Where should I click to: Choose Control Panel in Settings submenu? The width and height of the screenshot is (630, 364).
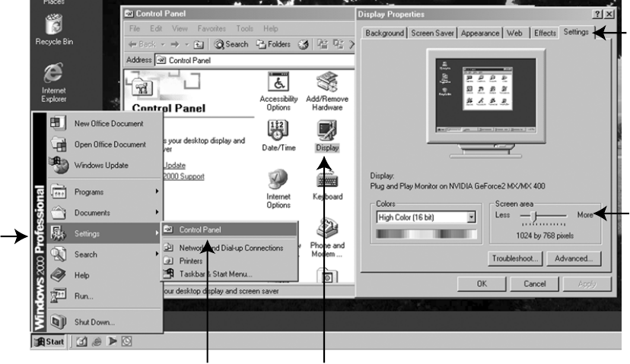[230, 229]
